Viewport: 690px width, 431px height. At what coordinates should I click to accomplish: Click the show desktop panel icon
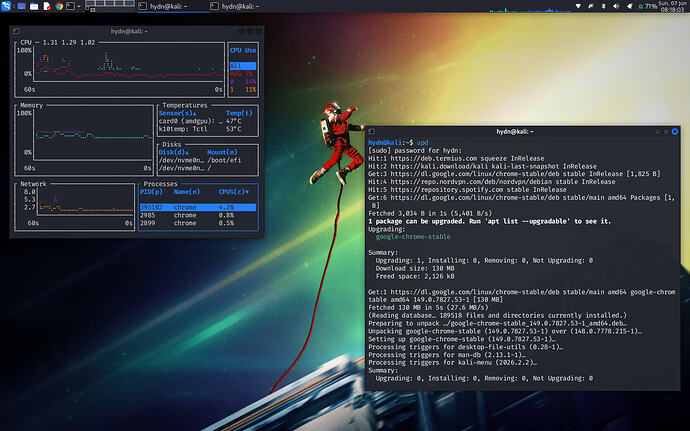coord(21,6)
